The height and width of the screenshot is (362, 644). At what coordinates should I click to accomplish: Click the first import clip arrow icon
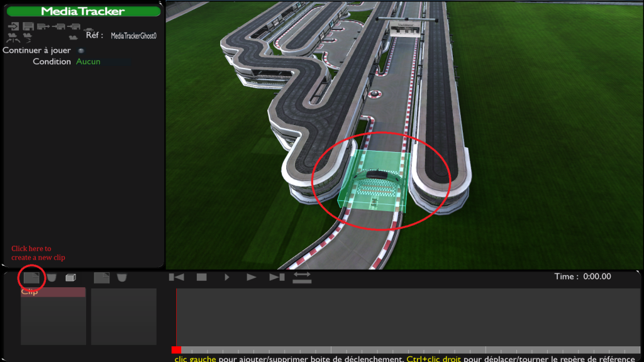(x=58, y=26)
